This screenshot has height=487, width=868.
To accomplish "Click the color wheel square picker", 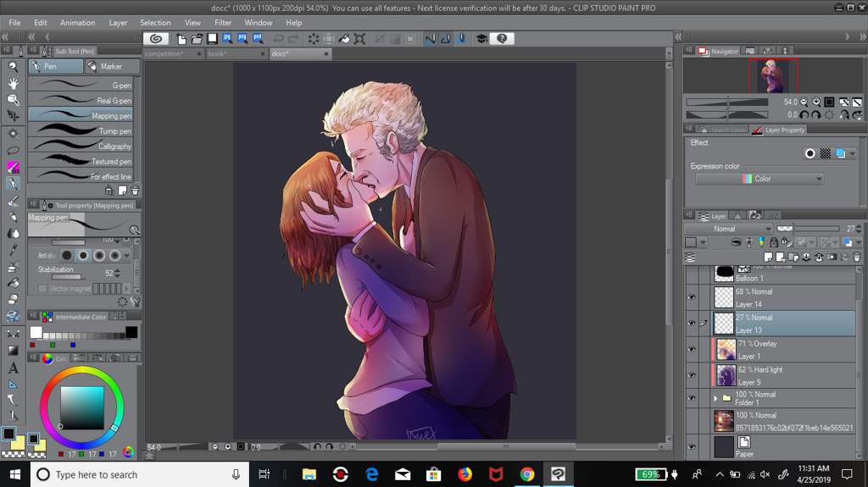I will (x=82, y=408).
